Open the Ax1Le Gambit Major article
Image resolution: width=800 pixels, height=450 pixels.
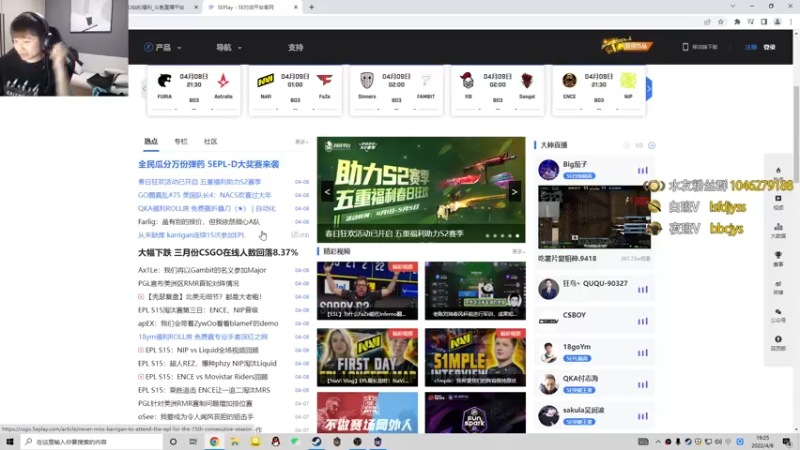(x=202, y=270)
